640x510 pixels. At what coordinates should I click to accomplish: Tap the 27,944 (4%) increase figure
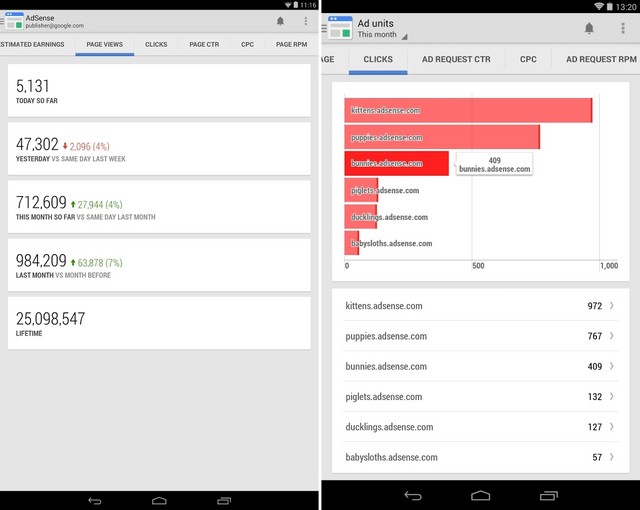96,204
